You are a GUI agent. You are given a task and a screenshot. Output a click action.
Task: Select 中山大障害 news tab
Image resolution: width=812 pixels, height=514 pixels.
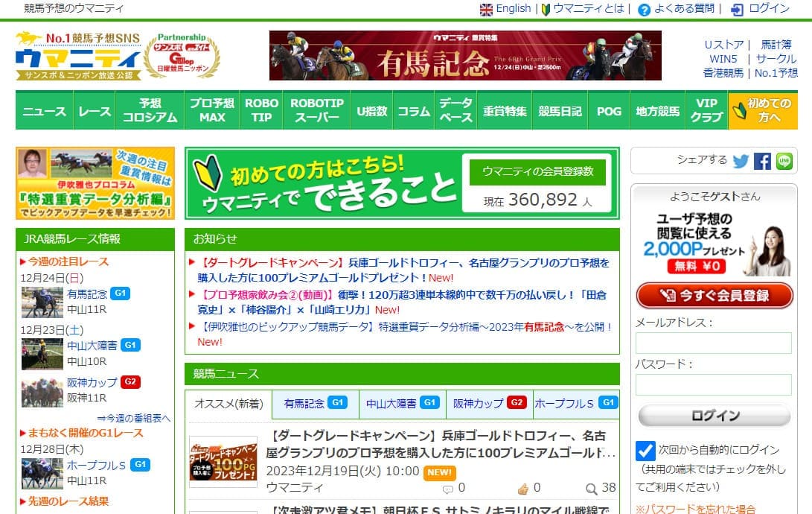coord(403,404)
